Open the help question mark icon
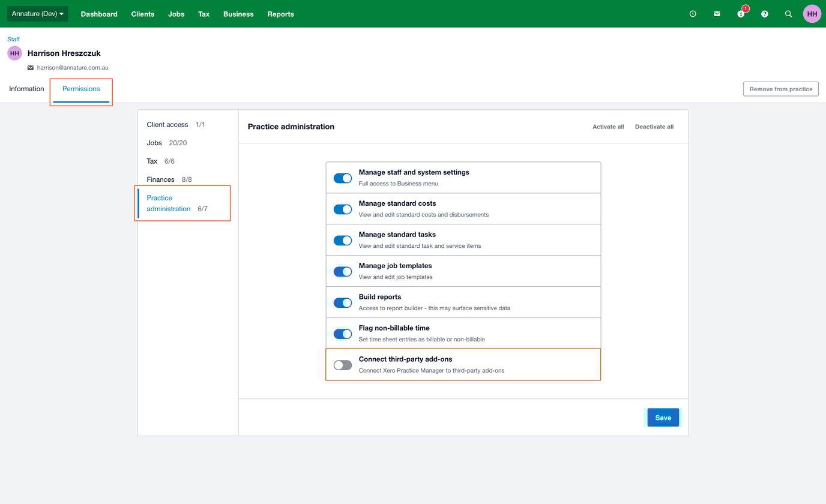The width and height of the screenshot is (826, 504). coord(765,14)
